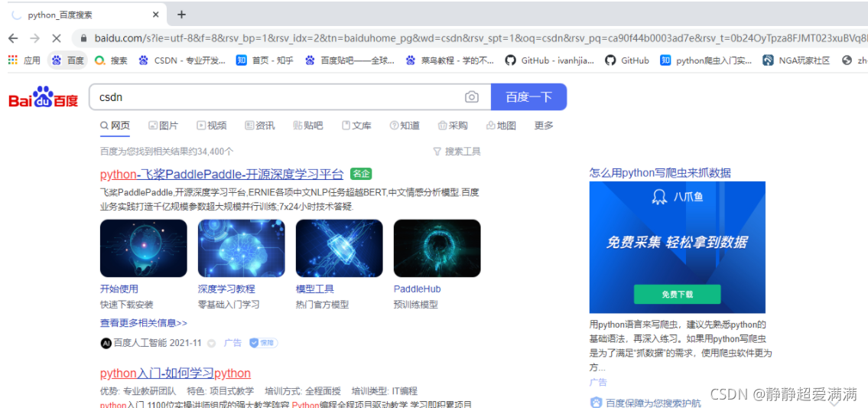Click the 百度保障 shield icon
The height and width of the screenshot is (408, 868).
pos(597,403)
